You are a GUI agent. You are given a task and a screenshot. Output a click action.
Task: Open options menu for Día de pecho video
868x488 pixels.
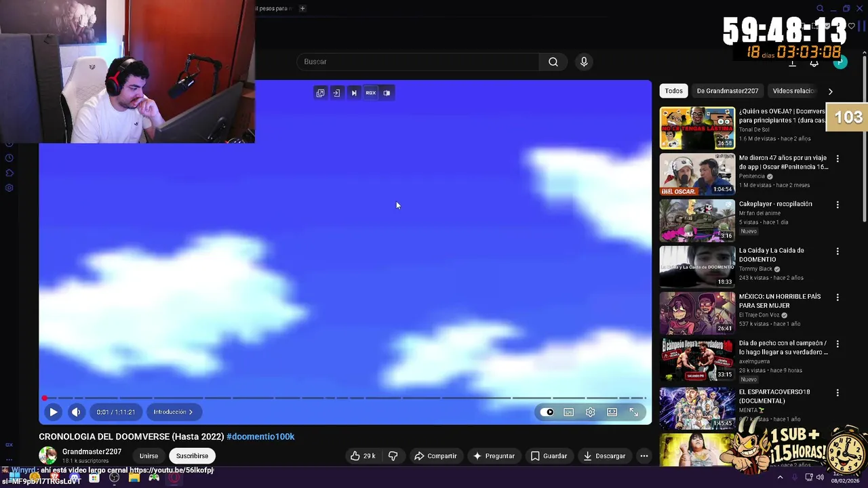(x=837, y=344)
